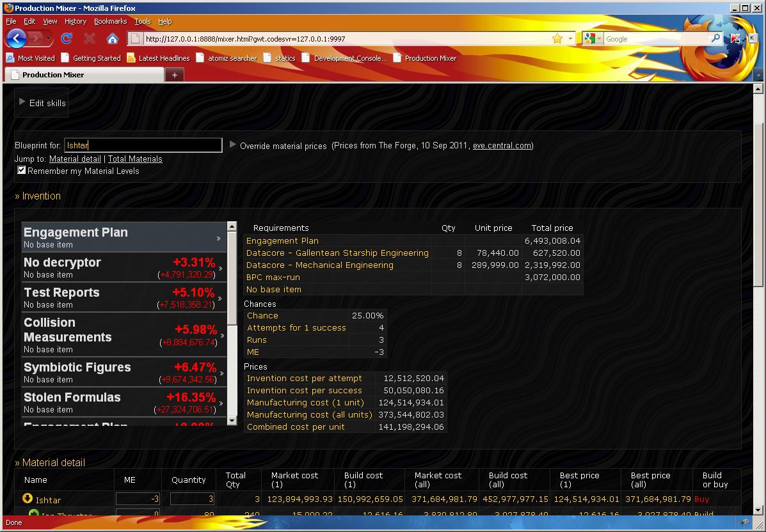Click the yellow arrow icon beside Ishtar
The width and height of the screenshot is (766, 532).
coord(28,498)
